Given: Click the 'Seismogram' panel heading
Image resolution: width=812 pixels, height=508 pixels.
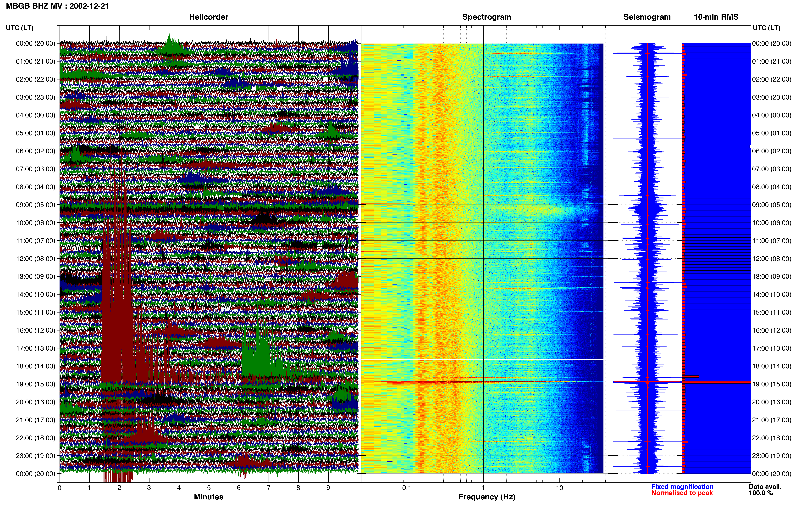Looking at the screenshot, I should [647, 17].
